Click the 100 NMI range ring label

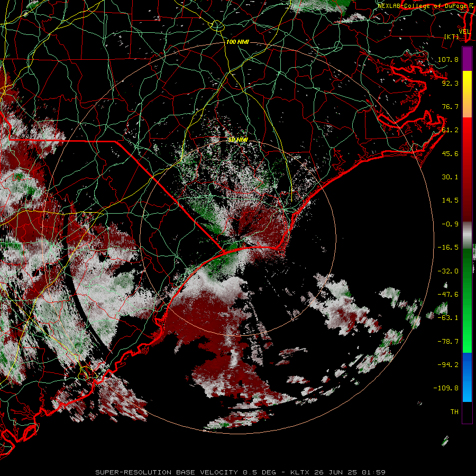237,42
